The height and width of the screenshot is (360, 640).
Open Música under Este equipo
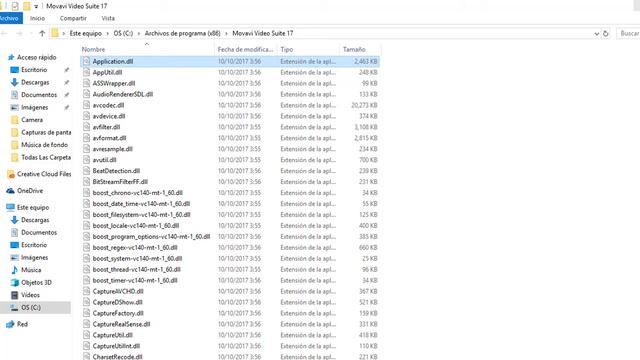pyautogui.click(x=31, y=270)
